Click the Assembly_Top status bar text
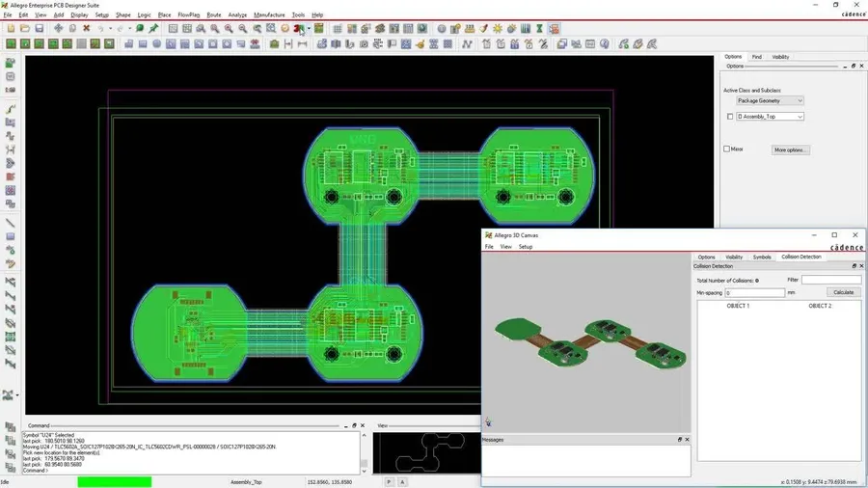 click(x=246, y=482)
